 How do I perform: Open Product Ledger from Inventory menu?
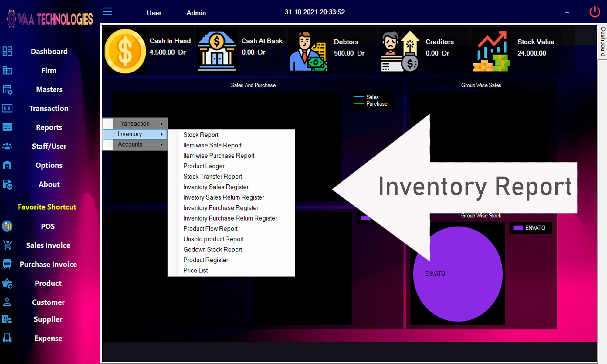[204, 166]
